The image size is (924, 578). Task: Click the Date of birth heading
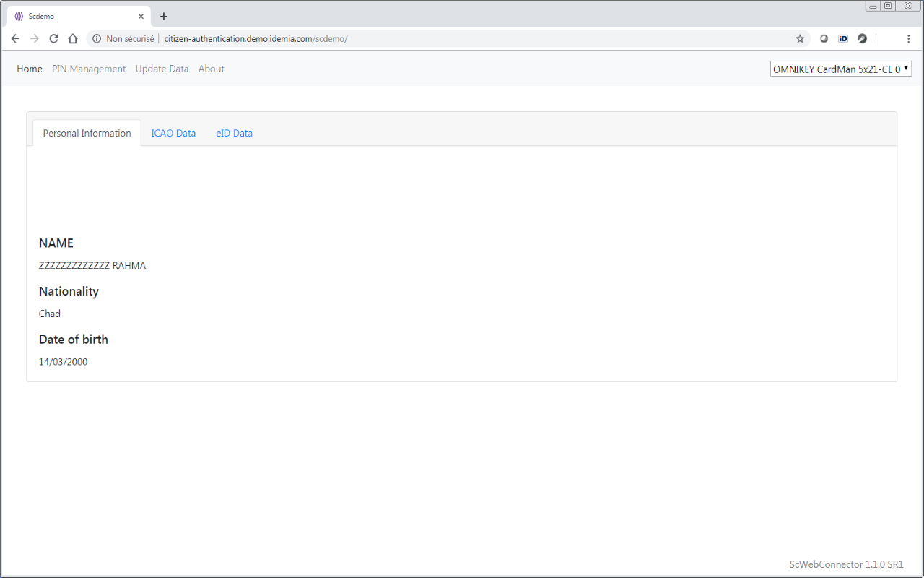coord(74,340)
